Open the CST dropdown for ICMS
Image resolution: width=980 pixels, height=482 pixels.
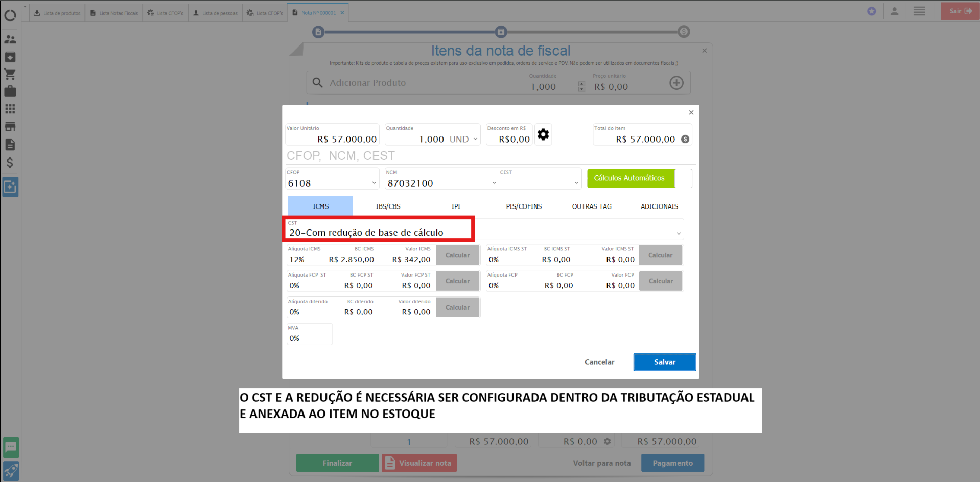679,233
